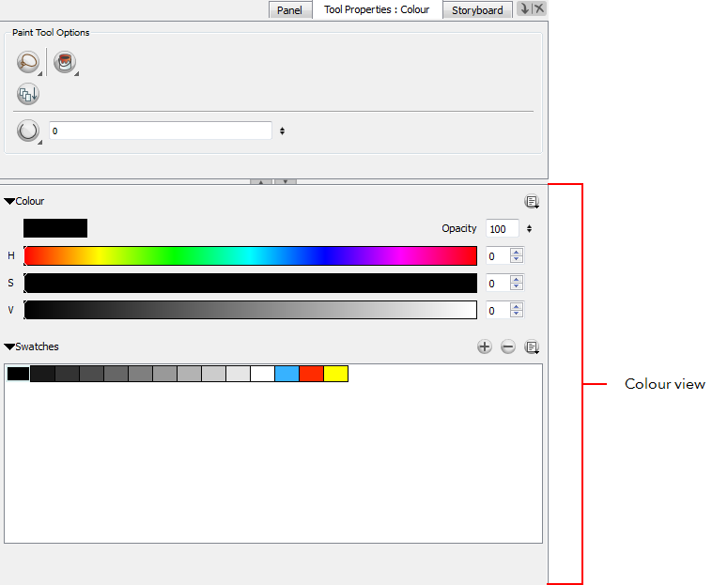Choose the Paint bucket mode icon
The height and width of the screenshot is (585, 728).
(x=65, y=62)
